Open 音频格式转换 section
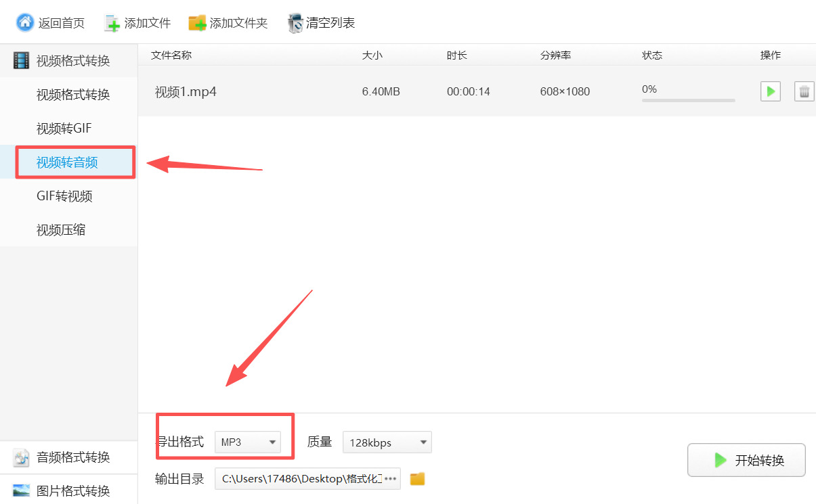This screenshot has width=816, height=504. point(68,457)
